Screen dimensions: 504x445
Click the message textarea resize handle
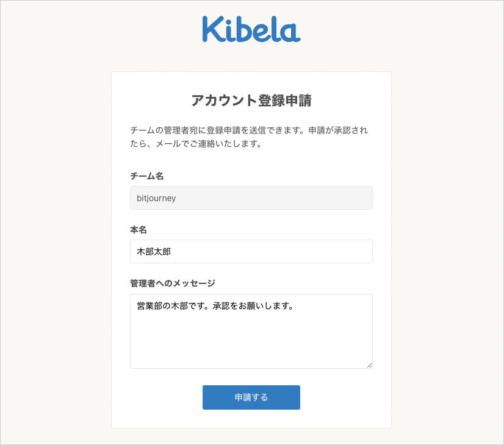click(x=369, y=365)
